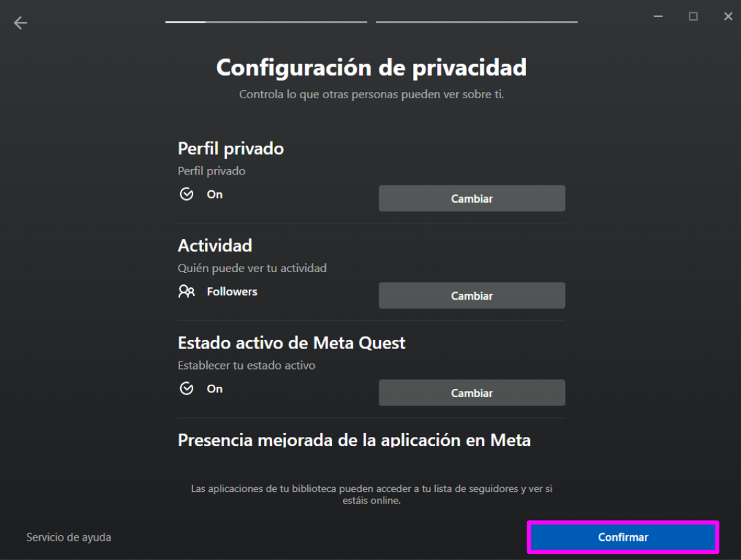This screenshot has height=560, width=741.
Task: Open Servicio de ayuda
Action: 68,537
